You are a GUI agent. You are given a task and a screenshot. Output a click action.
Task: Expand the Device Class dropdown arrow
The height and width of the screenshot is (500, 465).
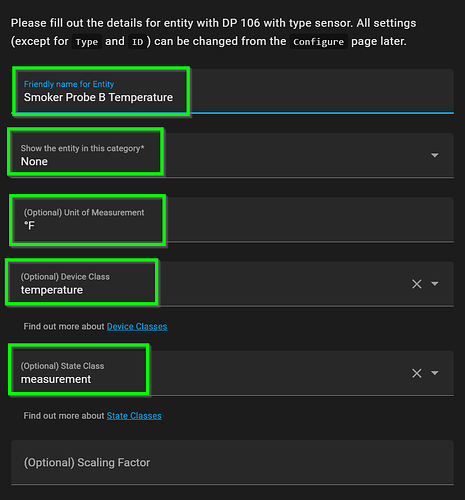tap(435, 284)
